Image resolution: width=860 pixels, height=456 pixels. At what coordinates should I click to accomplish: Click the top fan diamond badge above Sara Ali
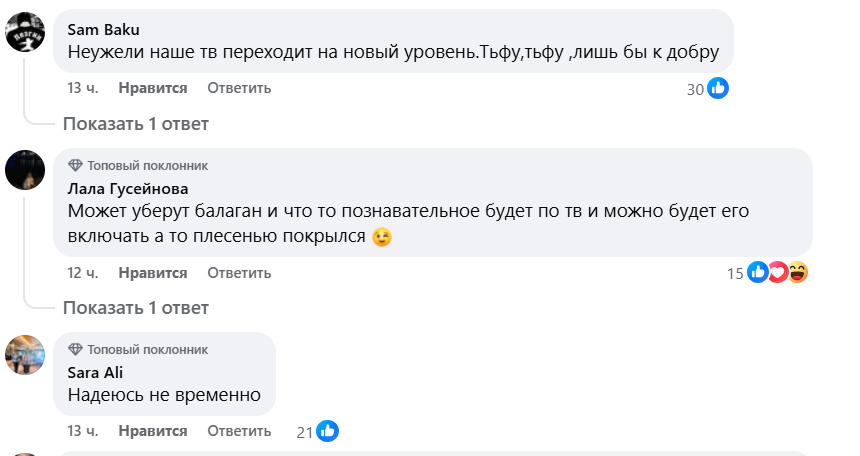coord(75,349)
